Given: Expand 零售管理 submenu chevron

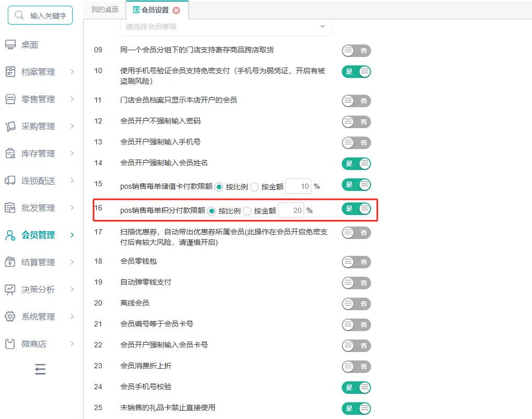Looking at the screenshot, I should (x=72, y=99).
